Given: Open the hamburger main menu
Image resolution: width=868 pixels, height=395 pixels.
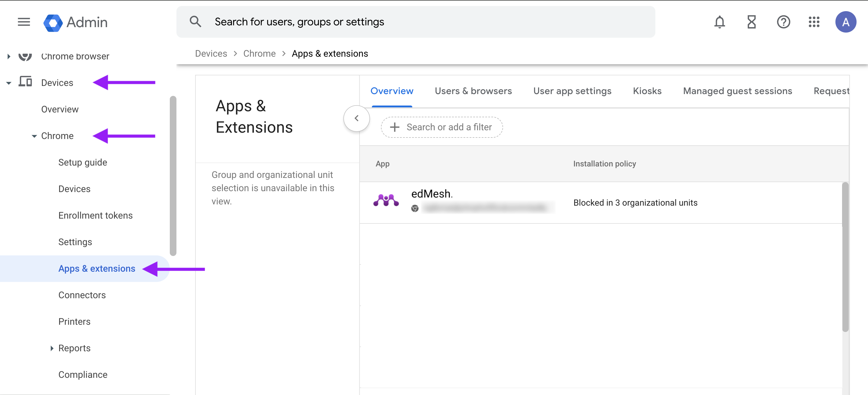Looking at the screenshot, I should click(24, 22).
